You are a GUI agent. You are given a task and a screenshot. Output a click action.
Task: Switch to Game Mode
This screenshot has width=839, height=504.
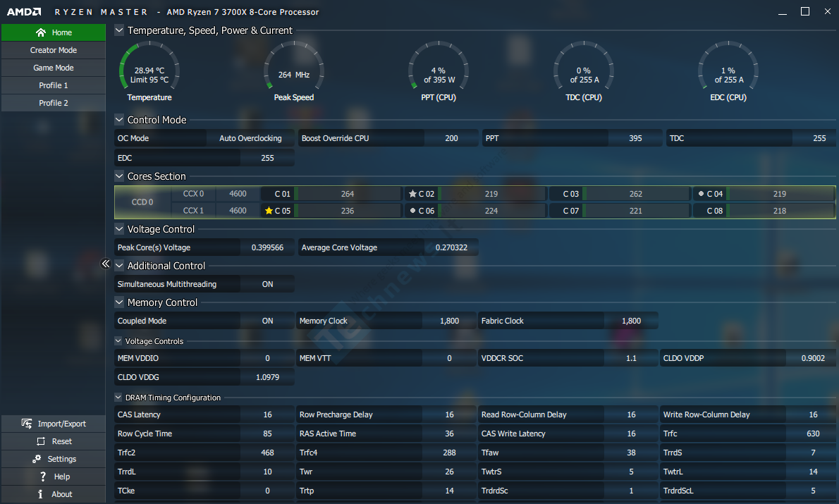pyautogui.click(x=54, y=68)
